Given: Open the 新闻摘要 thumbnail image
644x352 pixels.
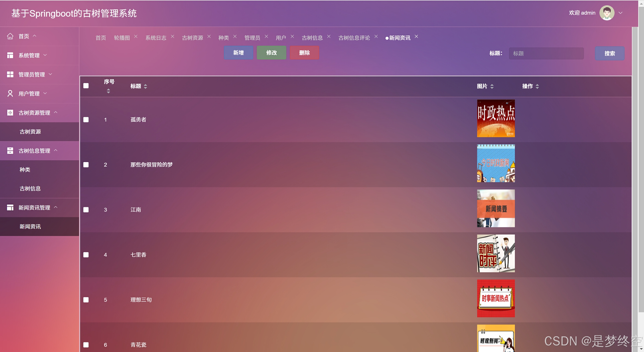Looking at the screenshot, I should (x=496, y=208).
